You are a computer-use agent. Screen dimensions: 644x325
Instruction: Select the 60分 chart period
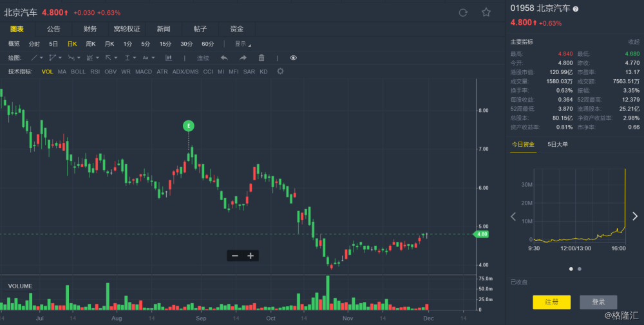208,44
